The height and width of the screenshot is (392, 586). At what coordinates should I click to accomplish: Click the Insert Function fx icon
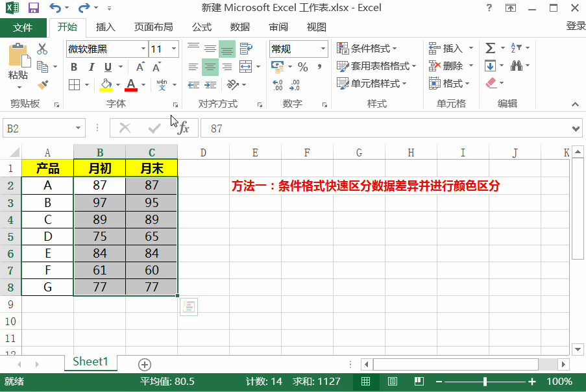[x=183, y=128]
